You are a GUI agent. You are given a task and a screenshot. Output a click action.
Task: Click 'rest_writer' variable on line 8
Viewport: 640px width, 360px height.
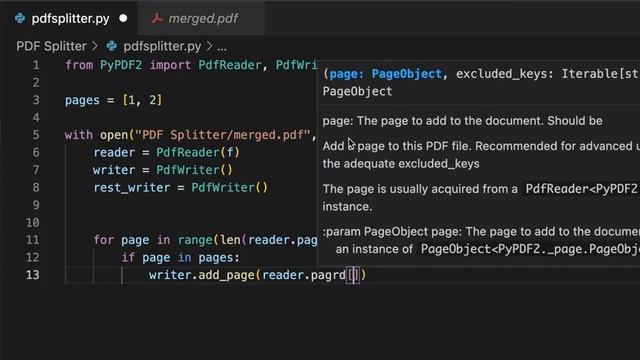(x=131, y=188)
